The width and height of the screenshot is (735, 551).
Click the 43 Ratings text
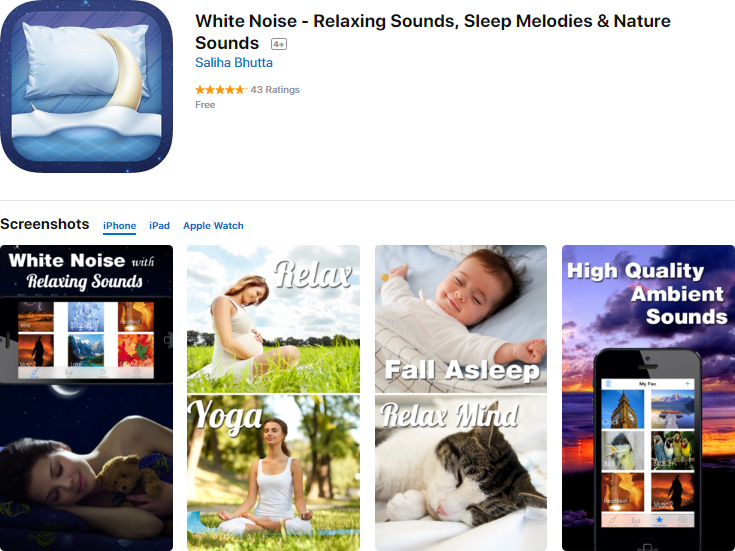point(275,90)
